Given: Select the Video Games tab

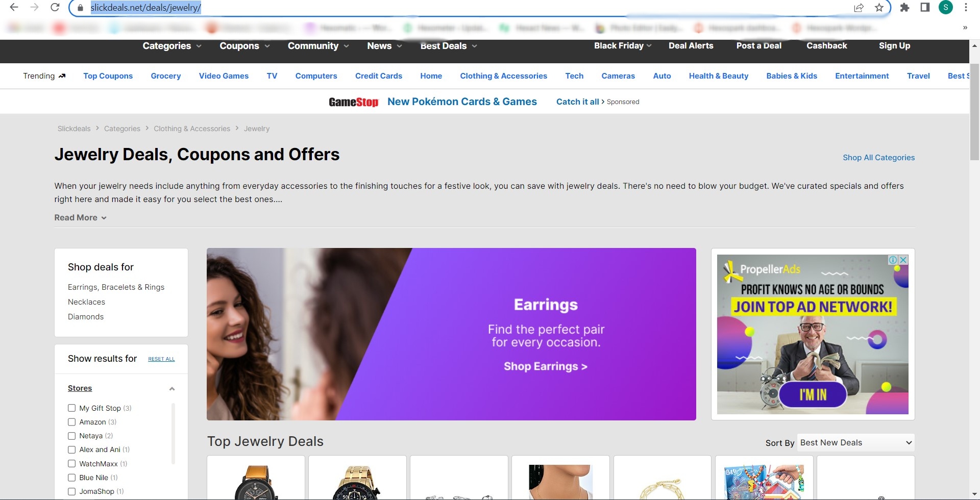Looking at the screenshot, I should coord(224,76).
